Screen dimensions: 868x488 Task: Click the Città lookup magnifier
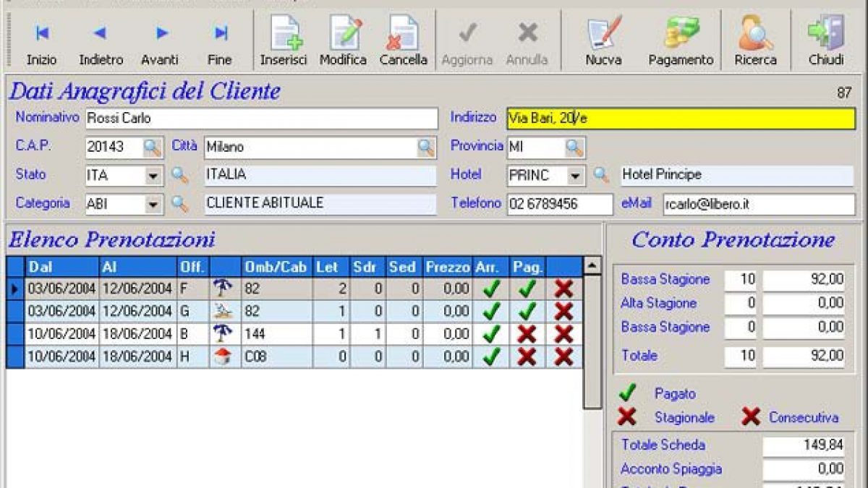pos(427,147)
